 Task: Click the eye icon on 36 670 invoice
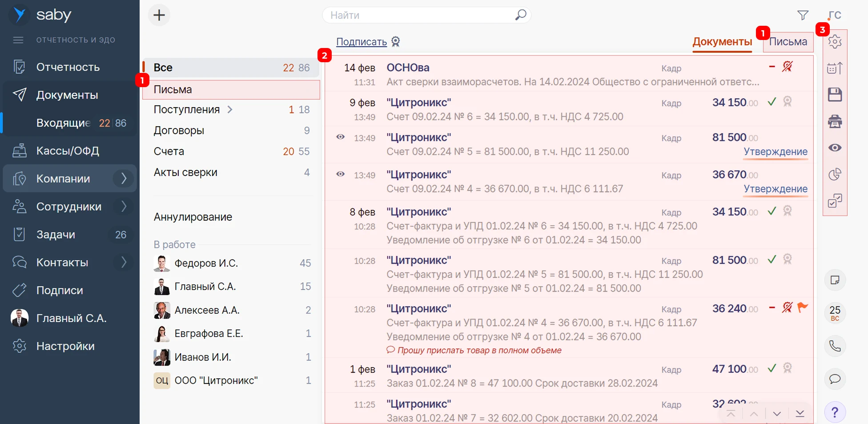click(340, 174)
